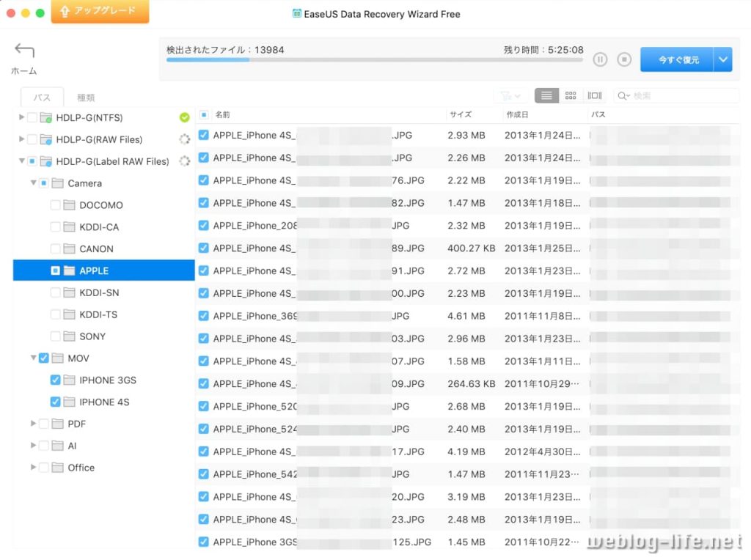Select the DOCOMO folder icon
Image resolution: width=751 pixels, height=560 pixels.
pyautogui.click(x=69, y=205)
